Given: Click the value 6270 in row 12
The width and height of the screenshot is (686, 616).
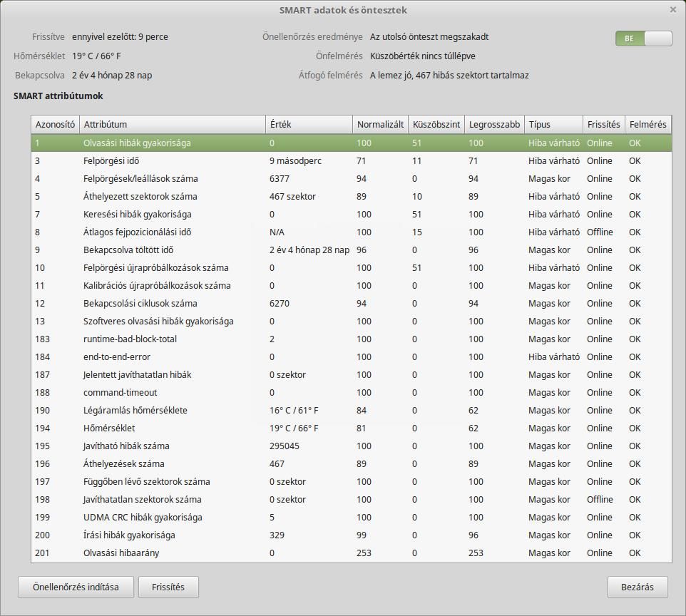Looking at the screenshot, I should [280, 304].
